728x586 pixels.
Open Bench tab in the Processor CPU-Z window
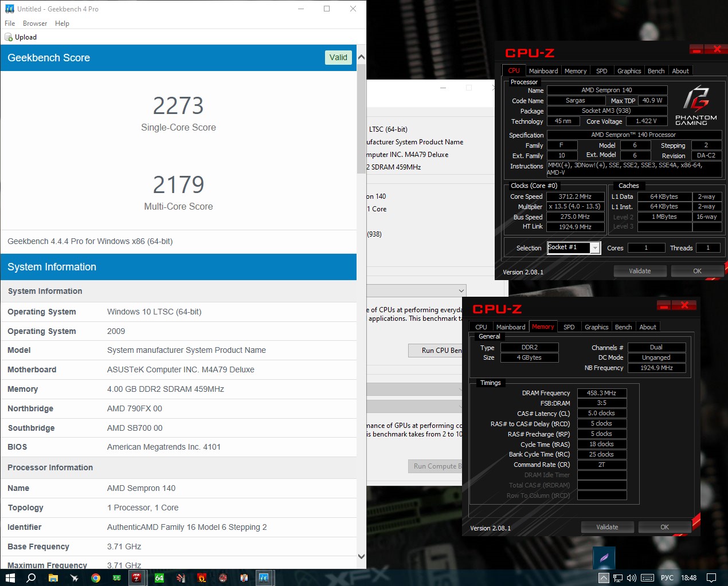click(656, 71)
